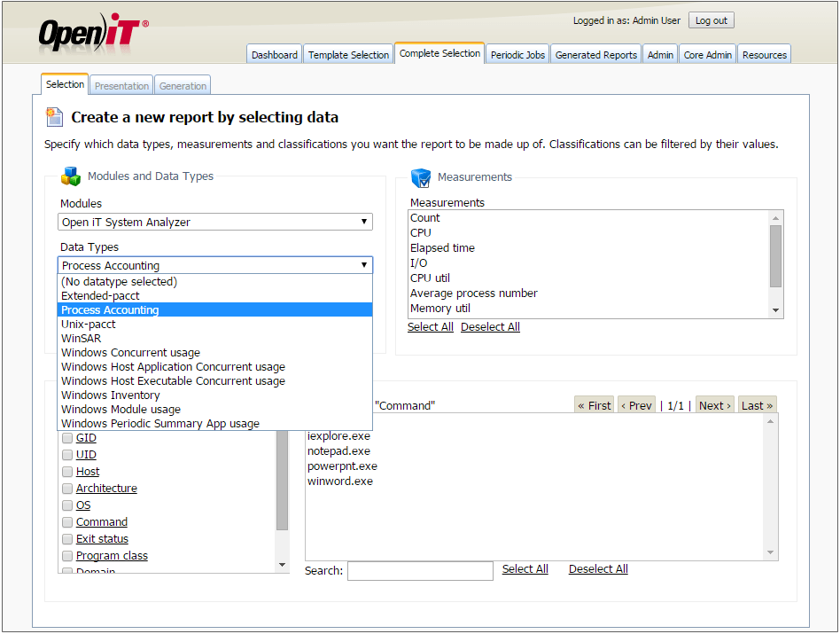
Task: Open the Host classification link
Action: (x=88, y=472)
